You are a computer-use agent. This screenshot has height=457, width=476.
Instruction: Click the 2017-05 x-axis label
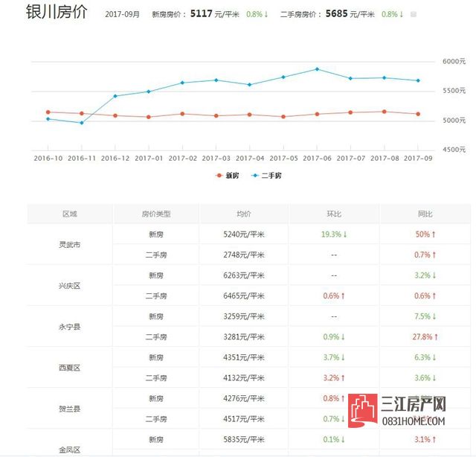pos(283,159)
